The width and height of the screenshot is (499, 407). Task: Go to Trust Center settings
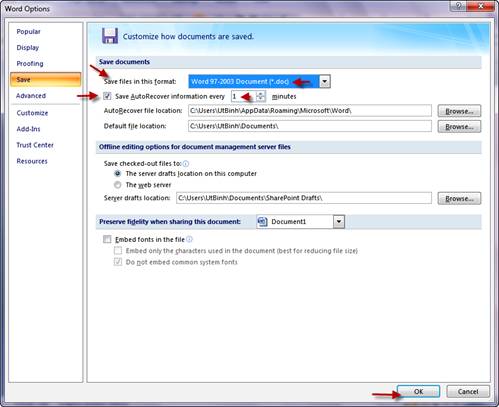(35, 145)
